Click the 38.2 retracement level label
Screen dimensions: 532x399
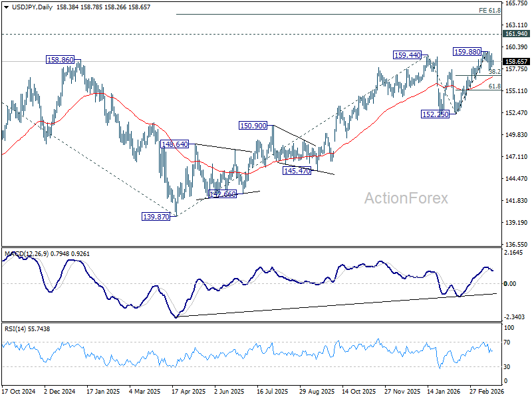click(x=495, y=72)
